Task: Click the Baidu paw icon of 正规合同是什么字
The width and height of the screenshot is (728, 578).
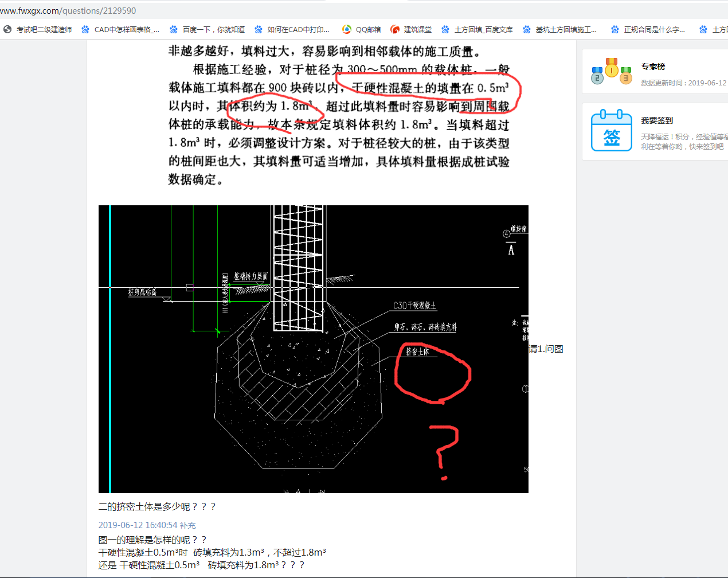Action: point(615,29)
